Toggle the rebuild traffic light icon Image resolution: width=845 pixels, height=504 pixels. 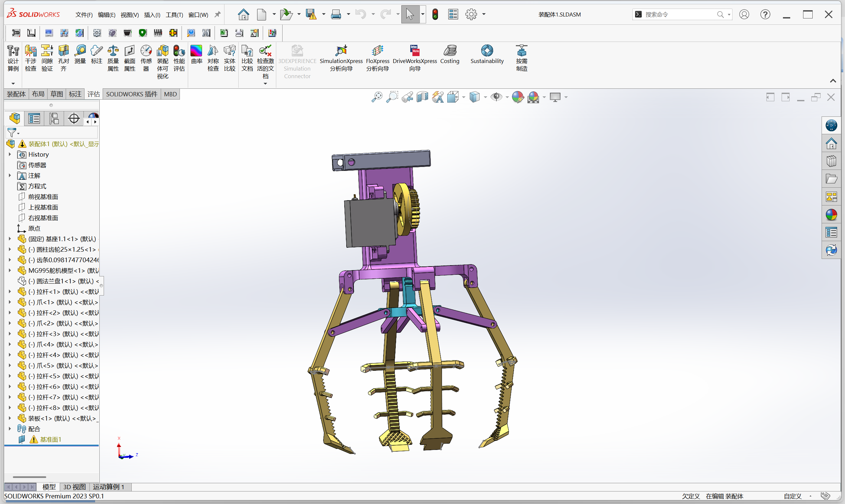click(x=435, y=14)
